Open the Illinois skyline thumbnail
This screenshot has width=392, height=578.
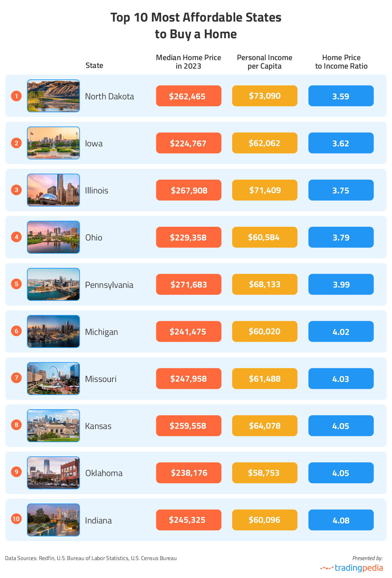click(x=53, y=190)
